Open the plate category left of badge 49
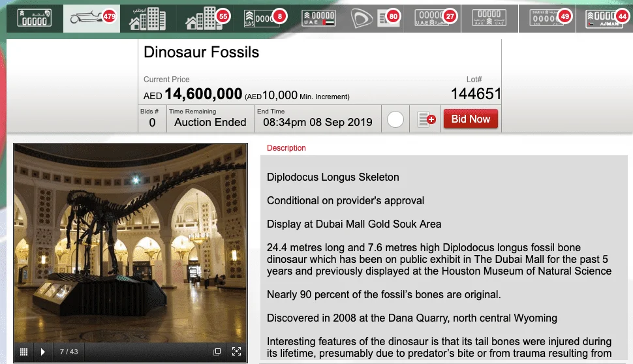633x364 pixels. [489, 18]
